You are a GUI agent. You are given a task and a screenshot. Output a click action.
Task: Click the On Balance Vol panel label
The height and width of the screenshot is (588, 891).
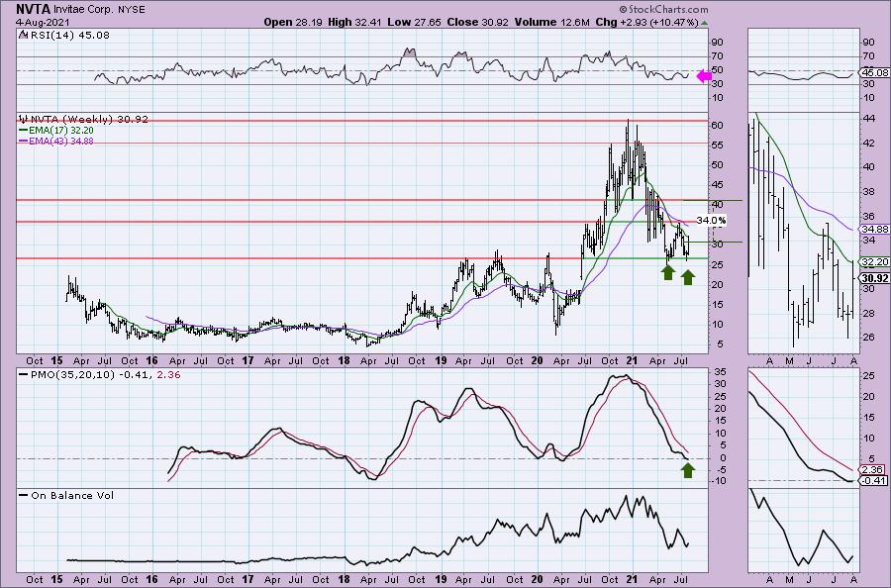tap(66, 495)
